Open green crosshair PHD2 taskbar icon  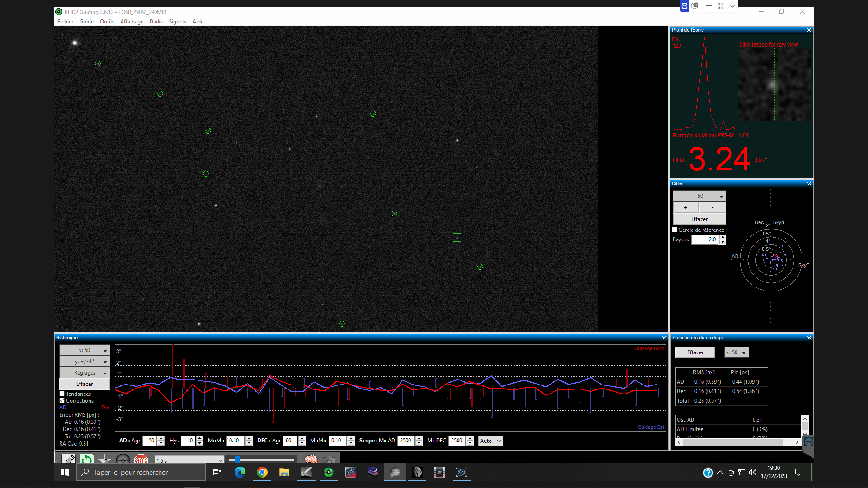(329, 472)
